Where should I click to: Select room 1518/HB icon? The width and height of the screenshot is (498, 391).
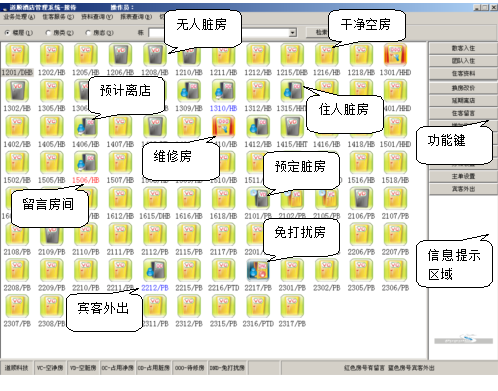395,163
